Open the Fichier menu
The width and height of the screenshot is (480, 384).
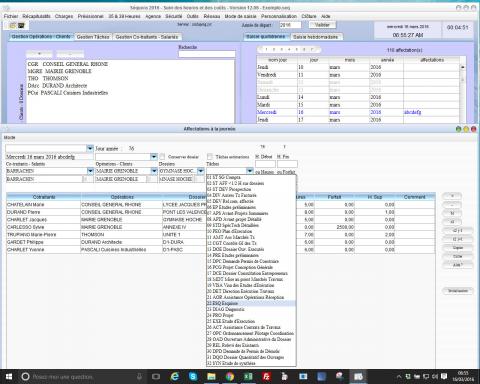tap(11, 16)
